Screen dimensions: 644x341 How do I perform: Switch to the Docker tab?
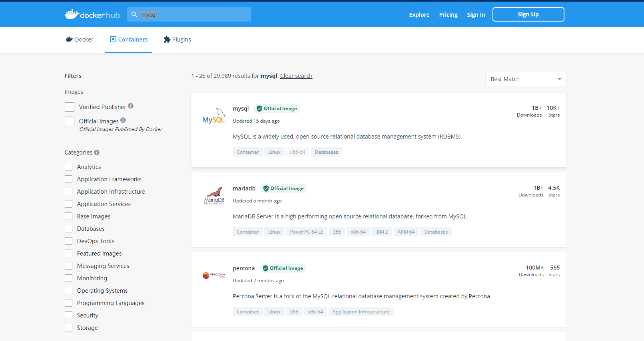click(x=80, y=40)
